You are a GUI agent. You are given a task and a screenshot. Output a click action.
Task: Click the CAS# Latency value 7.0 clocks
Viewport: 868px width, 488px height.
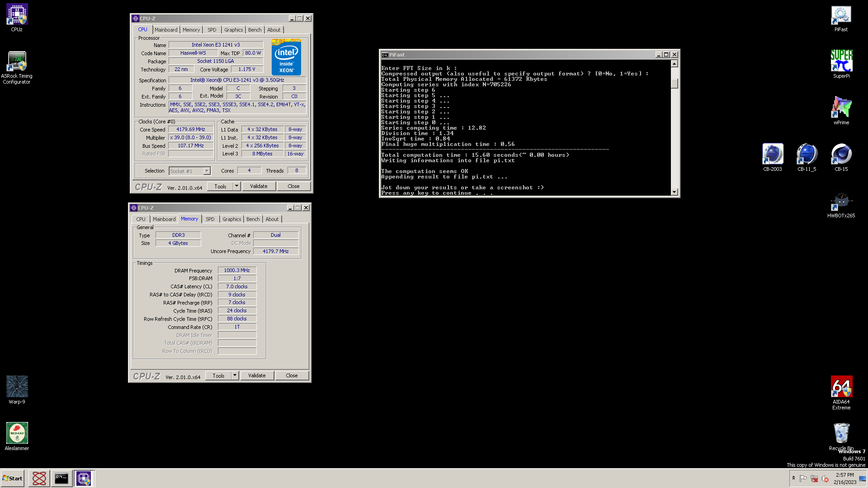coord(237,287)
